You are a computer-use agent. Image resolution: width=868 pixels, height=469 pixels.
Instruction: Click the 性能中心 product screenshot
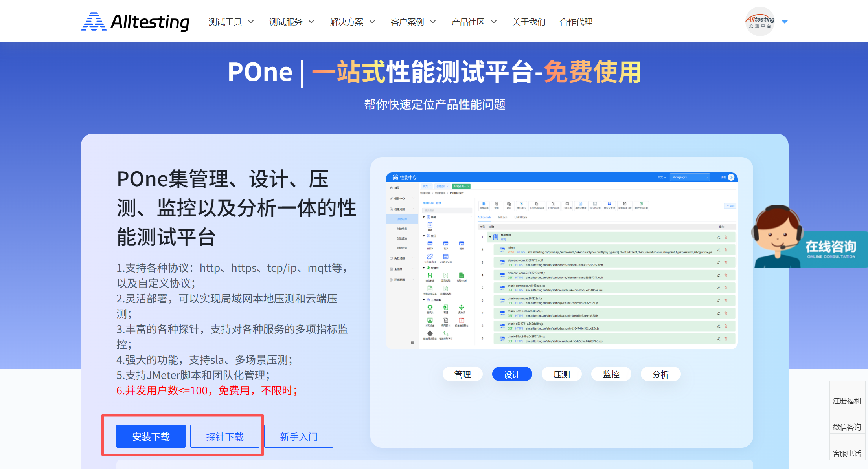[561, 261]
